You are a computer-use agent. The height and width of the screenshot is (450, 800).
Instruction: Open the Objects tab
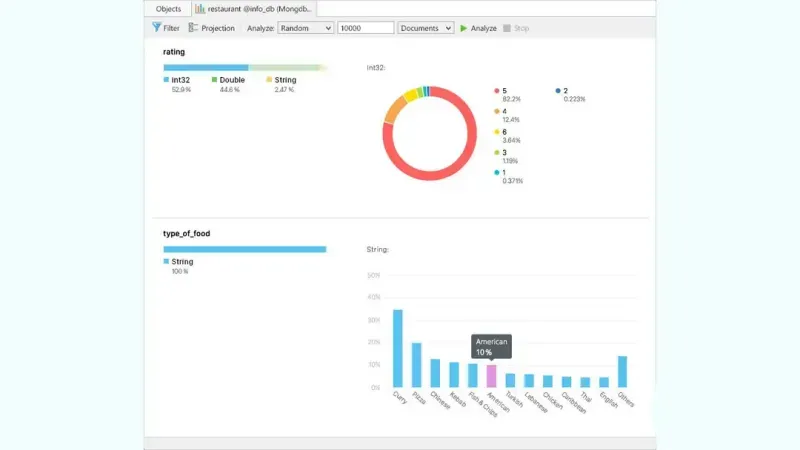click(x=168, y=9)
